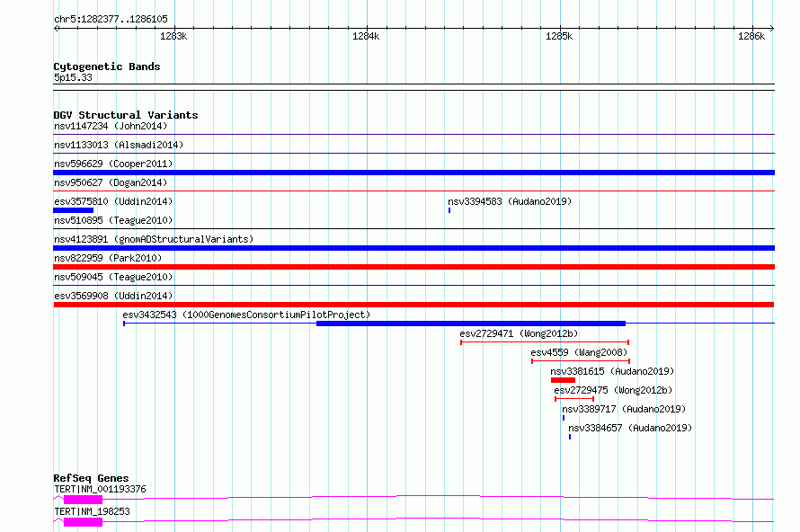Screen dimensions: 800x532
Task: Open variant nsv1147234 (John2014)
Action: [111, 126]
